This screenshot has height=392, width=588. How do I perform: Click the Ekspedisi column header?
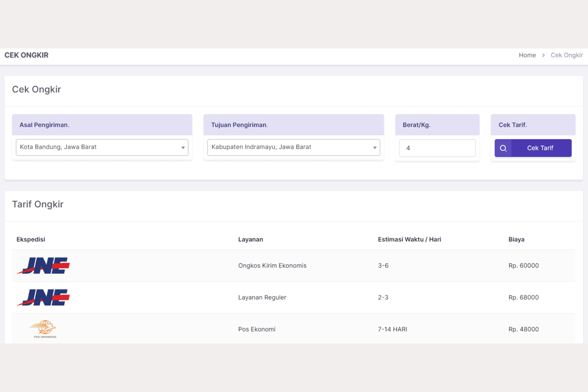pyautogui.click(x=31, y=240)
